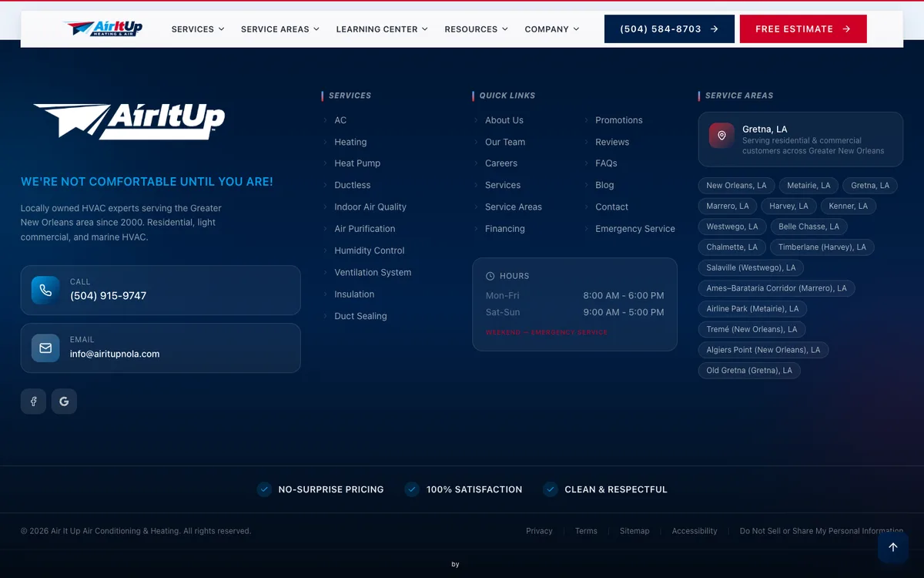Viewport: 924px width, 578px height.
Task: Click the checkmark beside Clean & Respectful
Action: (551, 489)
